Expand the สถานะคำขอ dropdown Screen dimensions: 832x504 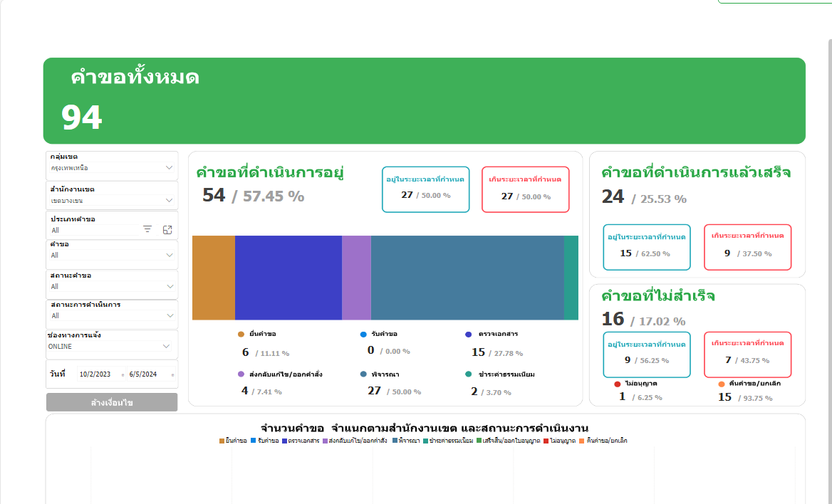[x=169, y=286]
